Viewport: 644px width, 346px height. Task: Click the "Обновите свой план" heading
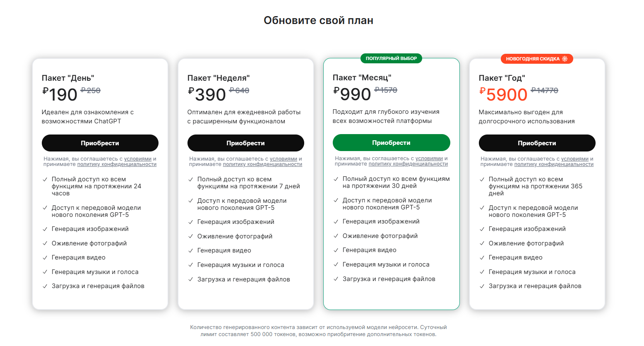pyautogui.click(x=318, y=19)
